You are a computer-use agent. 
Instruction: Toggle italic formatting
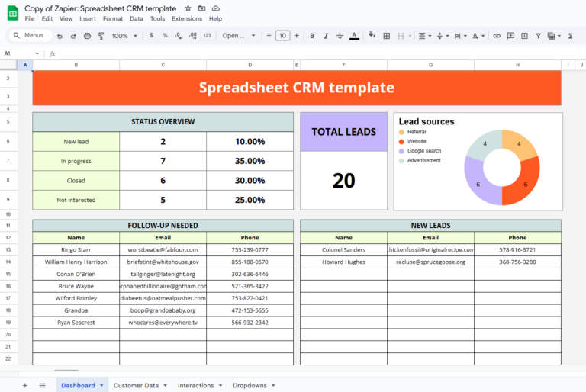(325, 36)
